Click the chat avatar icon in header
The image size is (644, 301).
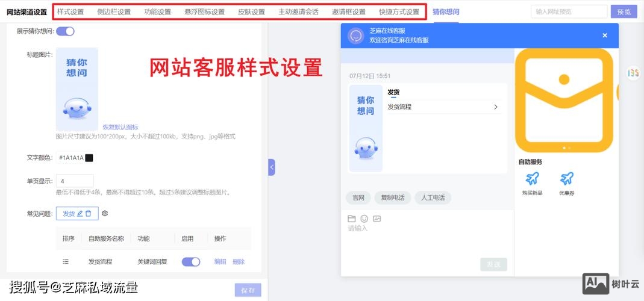pos(355,36)
